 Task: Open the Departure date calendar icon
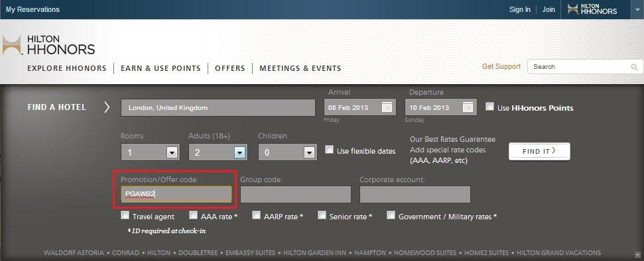click(468, 107)
